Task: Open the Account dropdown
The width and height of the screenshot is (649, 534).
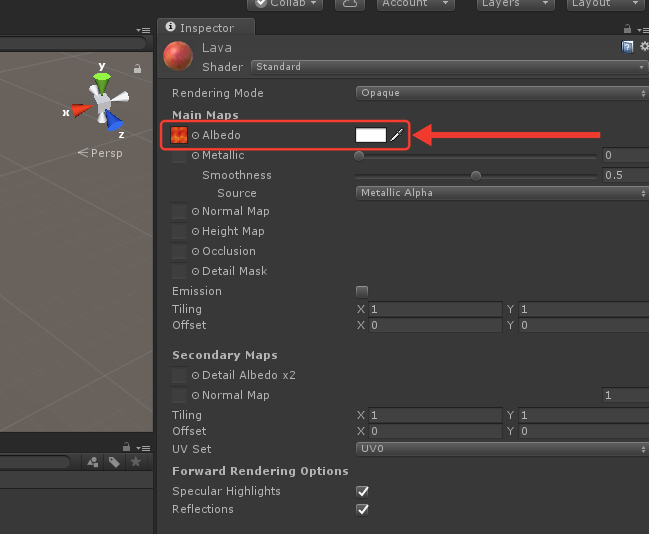Action: coord(416,4)
